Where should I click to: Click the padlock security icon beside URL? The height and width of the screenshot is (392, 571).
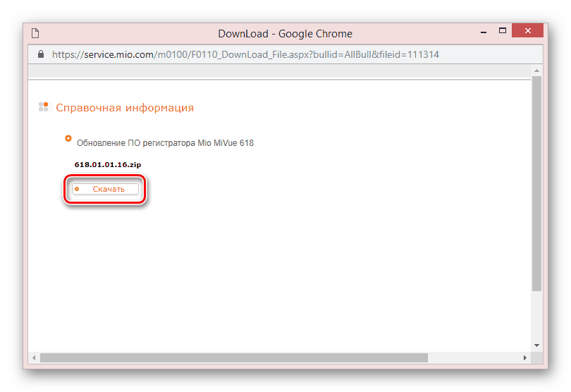coord(41,54)
